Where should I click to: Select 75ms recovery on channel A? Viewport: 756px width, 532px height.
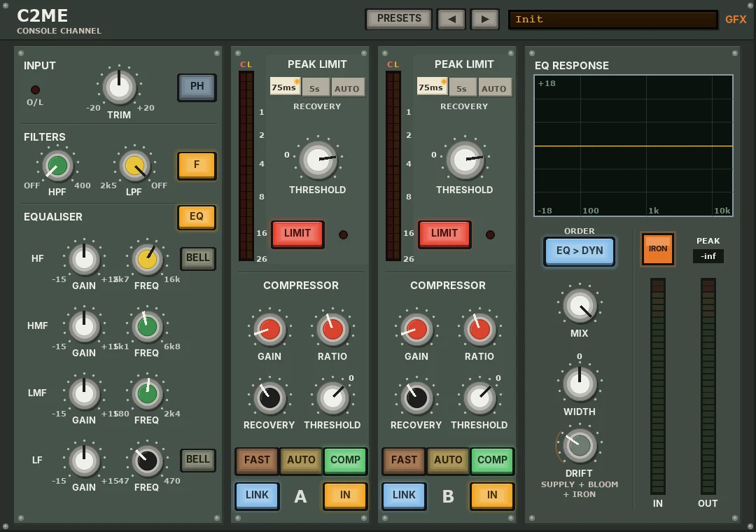(x=285, y=87)
